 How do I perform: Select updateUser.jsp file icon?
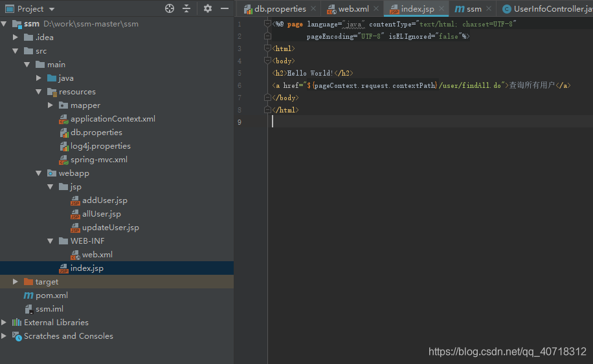click(75, 228)
